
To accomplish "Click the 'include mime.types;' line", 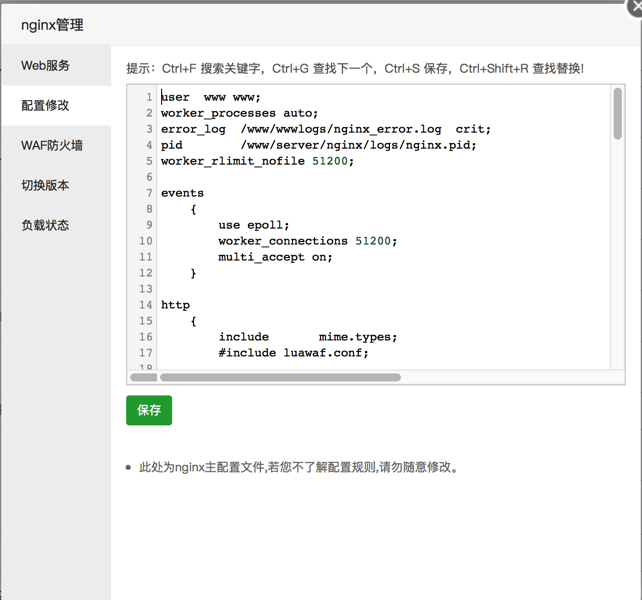I will (x=308, y=337).
